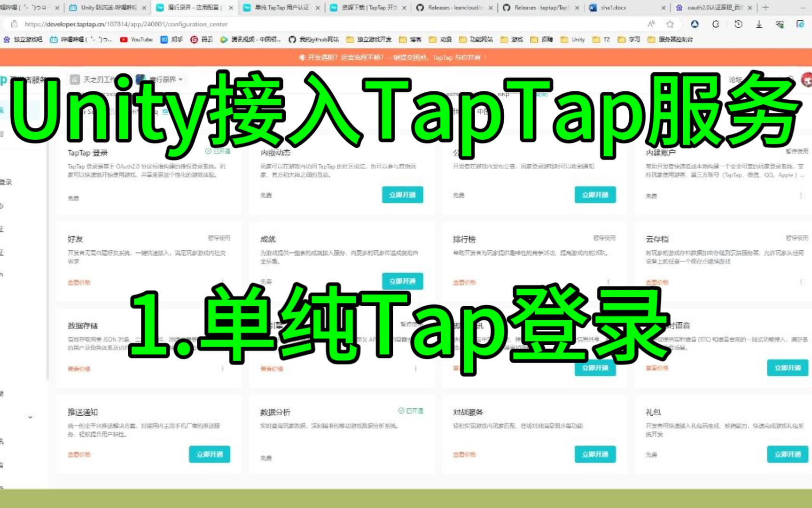This screenshot has width=812, height=508.
Task: Click '查看价格' on the 云存档 card
Action: 657,282
